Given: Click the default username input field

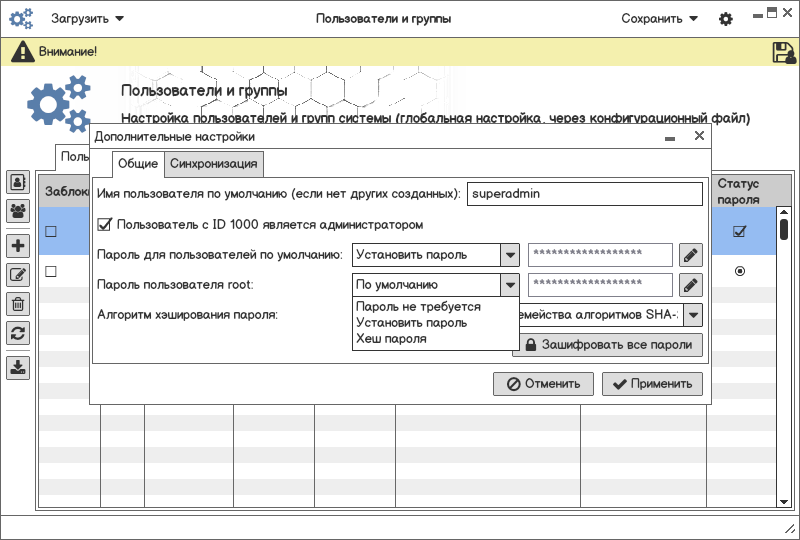Looking at the screenshot, I should 585,194.
